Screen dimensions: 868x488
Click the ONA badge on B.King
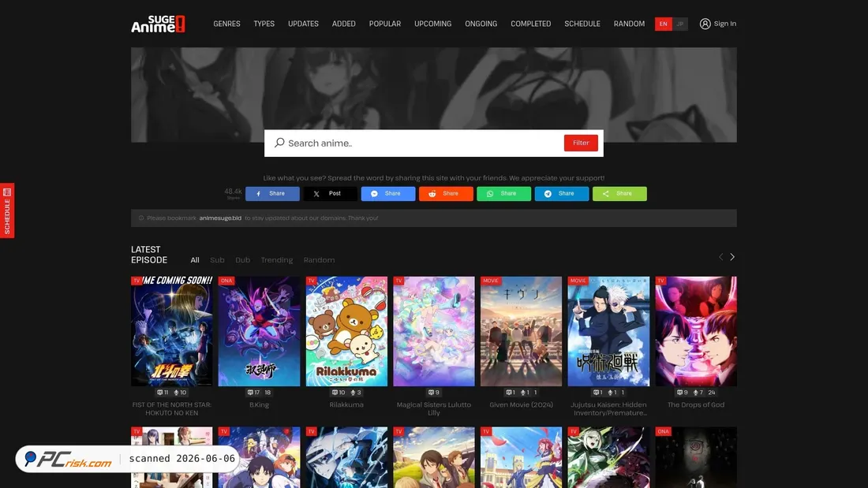(226, 281)
